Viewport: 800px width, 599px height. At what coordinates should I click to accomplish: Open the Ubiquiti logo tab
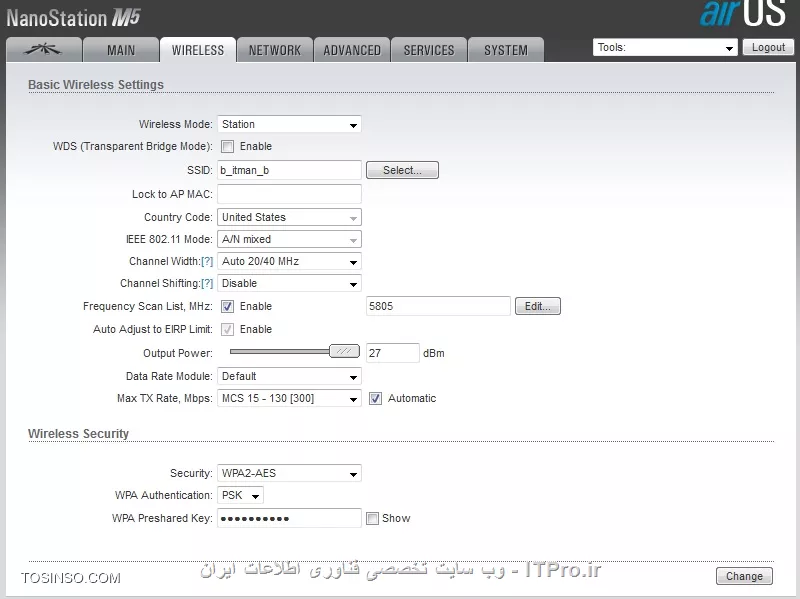point(44,49)
